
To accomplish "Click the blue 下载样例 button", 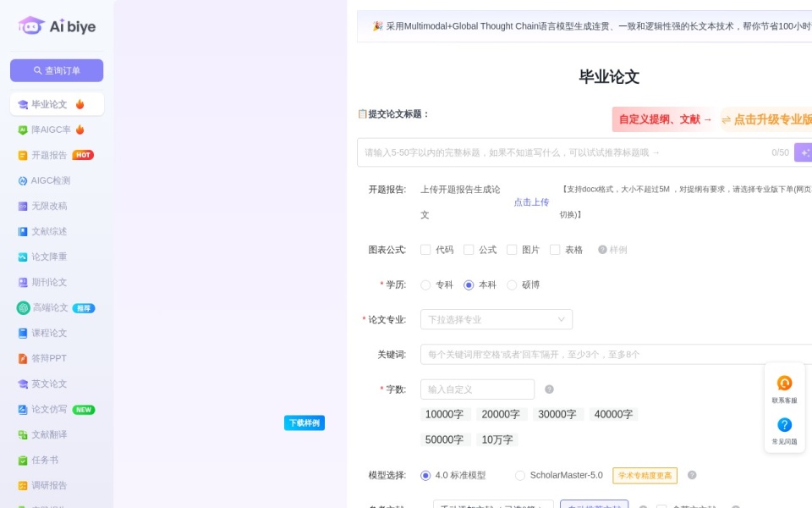I will [304, 423].
